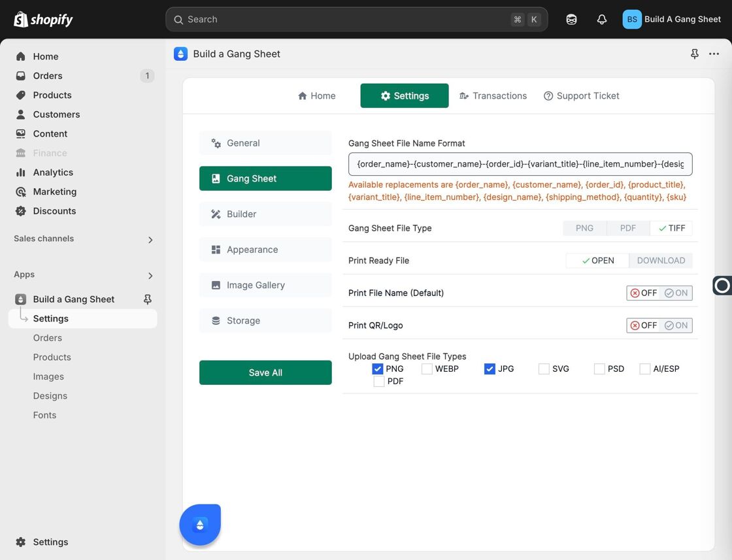732x560 pixels.
Task: Open notifications bell icon
Action: click(602, 19)
